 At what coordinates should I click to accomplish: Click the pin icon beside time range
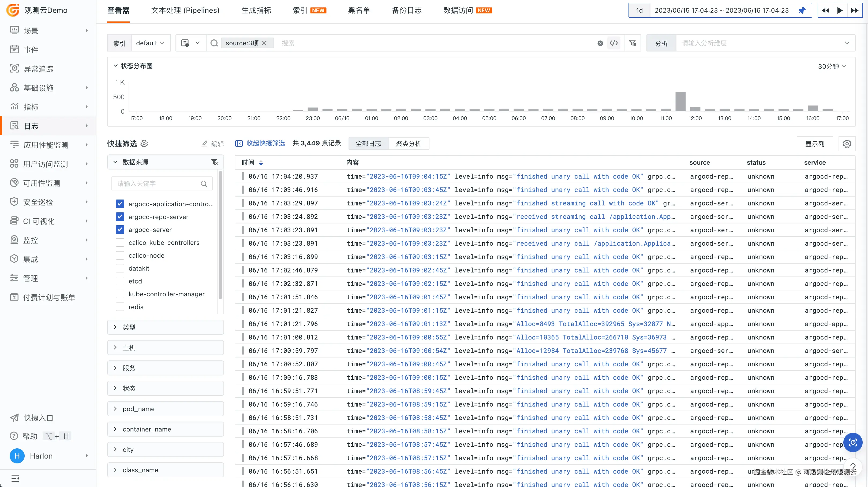coord(802,10)
